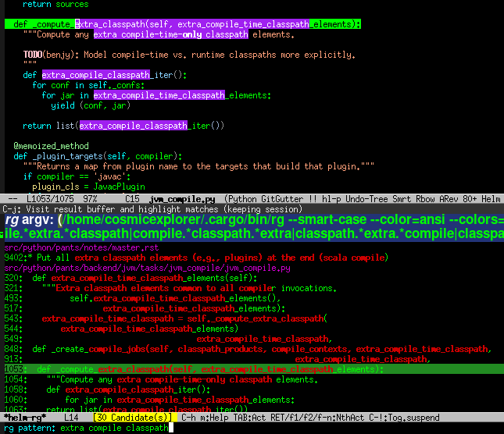Select helm result line 913
This screenshot has width=504, height=434.
pos(217,359)
